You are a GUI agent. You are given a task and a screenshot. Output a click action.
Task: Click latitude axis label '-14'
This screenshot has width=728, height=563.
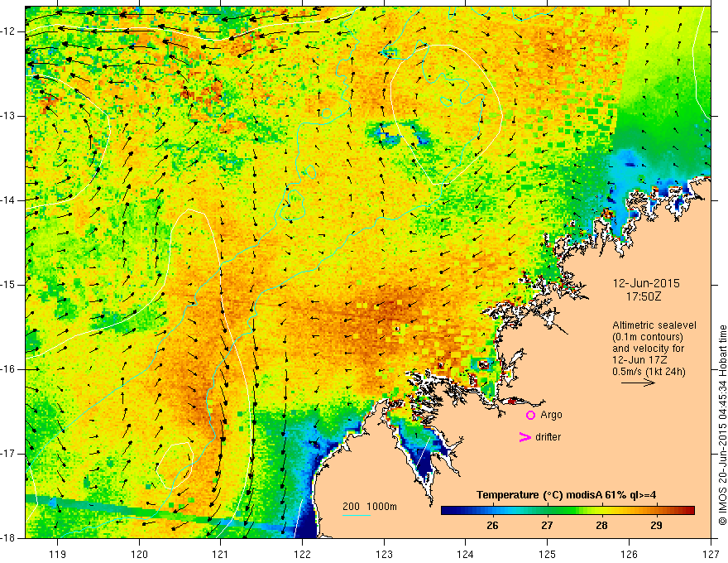tap(8, 200)
